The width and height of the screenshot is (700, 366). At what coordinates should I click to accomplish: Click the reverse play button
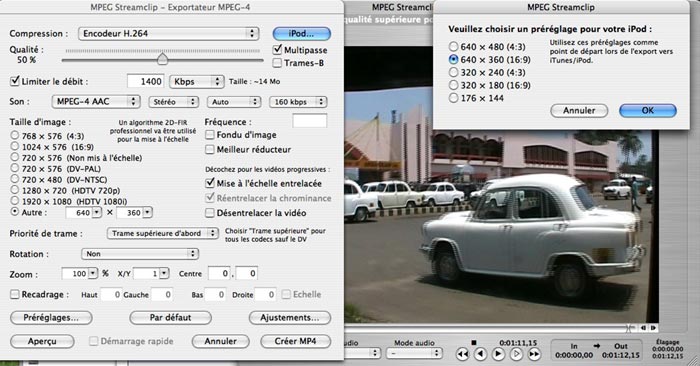click(480, 354)
